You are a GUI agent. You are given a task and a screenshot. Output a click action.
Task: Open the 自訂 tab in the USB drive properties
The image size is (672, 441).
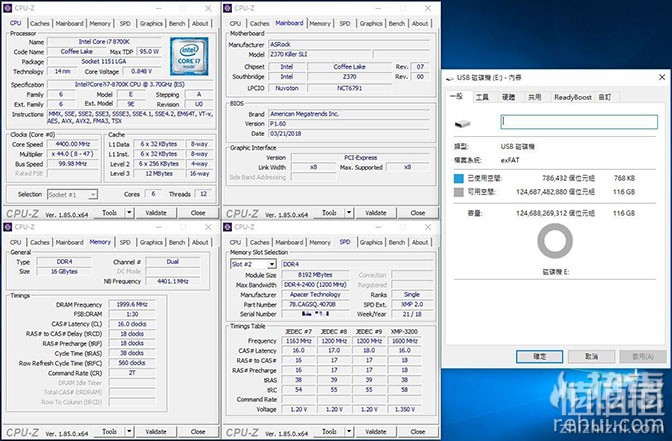[604, 97]
